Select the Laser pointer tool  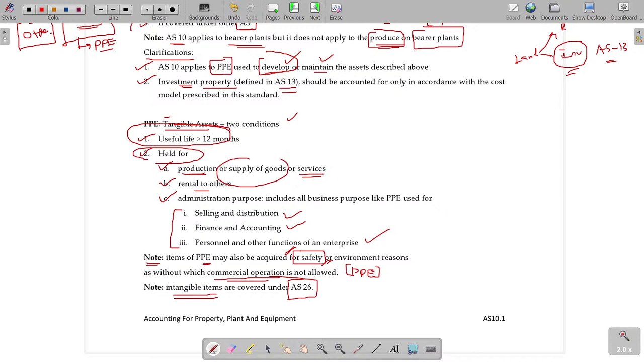point(358,349)
